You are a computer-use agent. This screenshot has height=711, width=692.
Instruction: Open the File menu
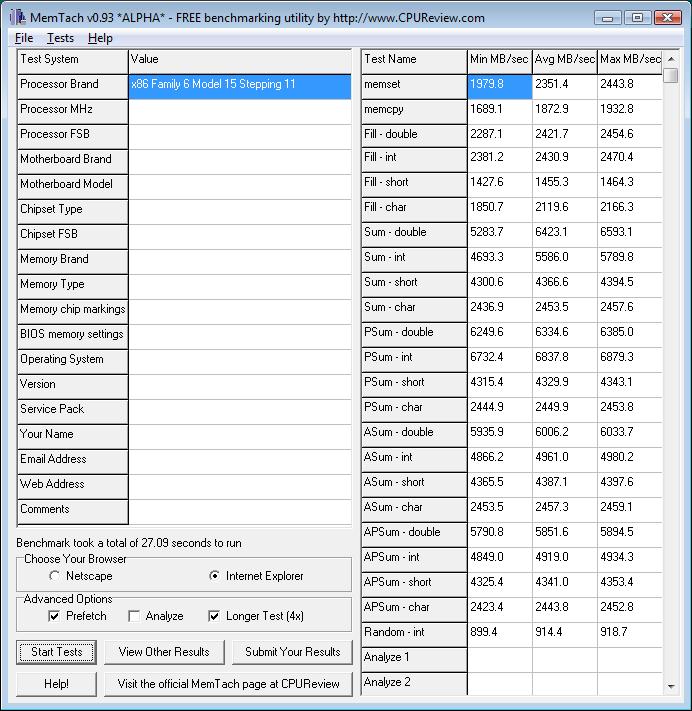click(24, 38)
